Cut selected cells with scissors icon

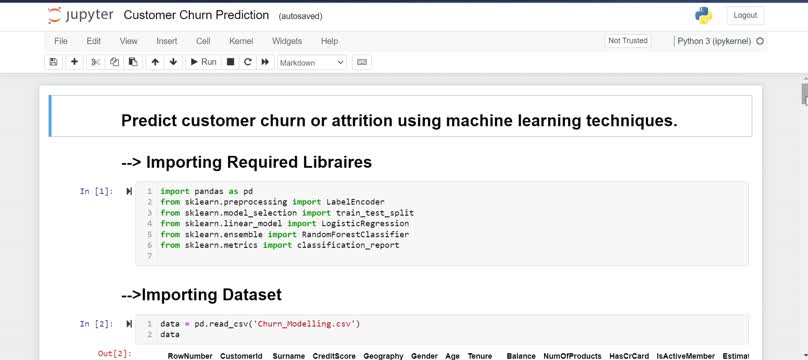(95, 62)
